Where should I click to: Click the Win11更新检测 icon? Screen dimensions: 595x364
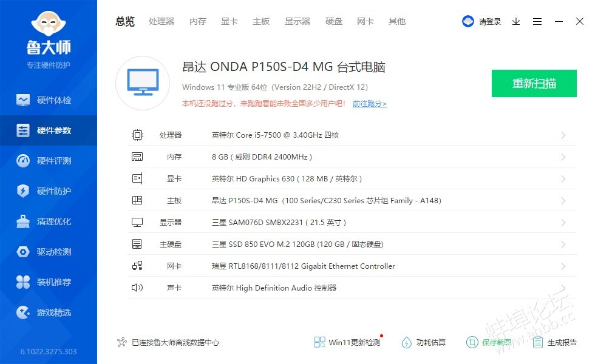point(319,342)
